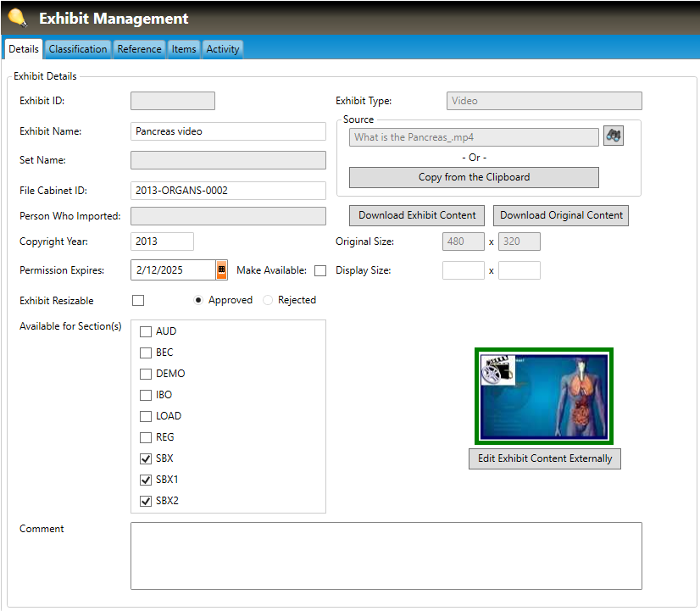The width and height of the screenshot is (700, 611).
Task: Click inside the Comment text box
Action: [x=386, y=555]
